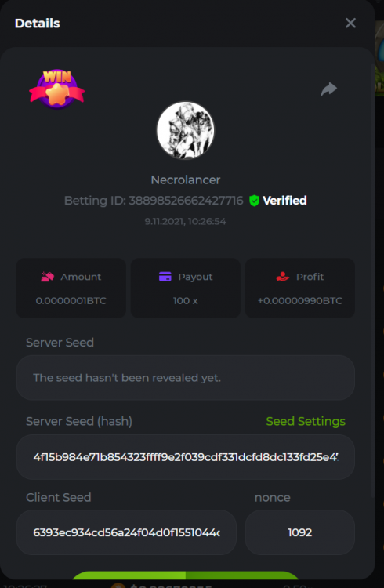384x588 pixels.
Task: Select the Client Seed field
Action: point(126,532)
